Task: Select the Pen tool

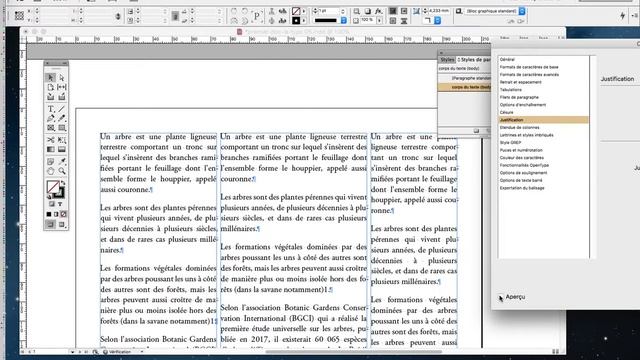Action: [x=51, y=118]
